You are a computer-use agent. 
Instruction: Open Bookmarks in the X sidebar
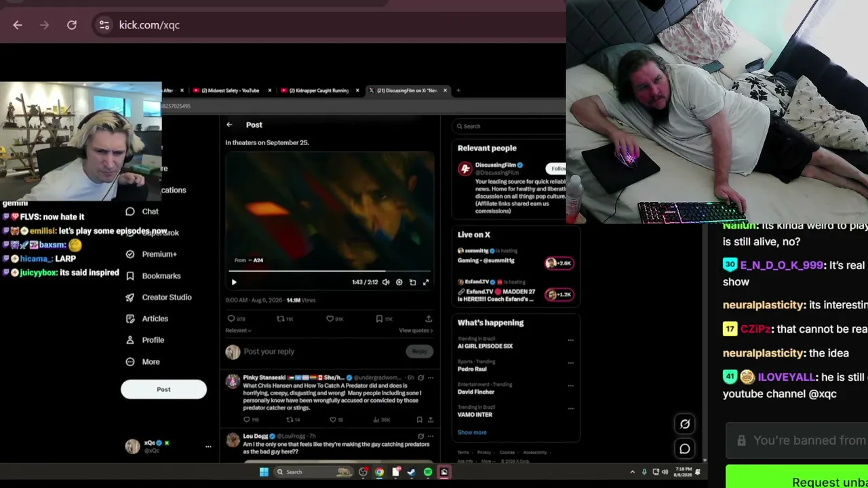(153, 276)
